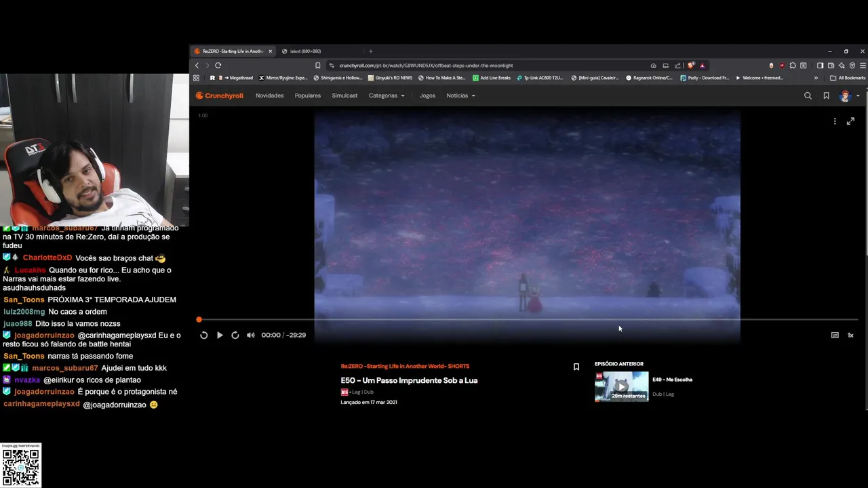Click the video progress bar handle

199,319
